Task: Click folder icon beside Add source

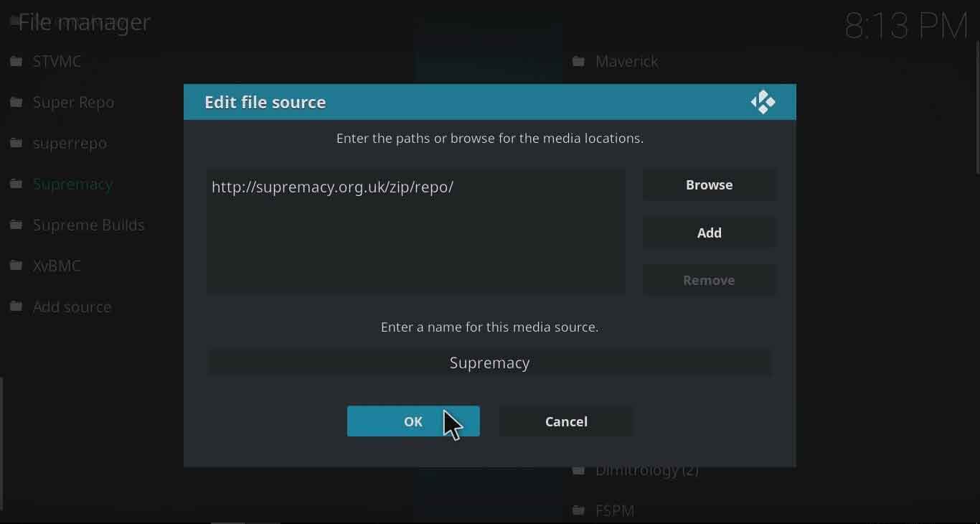Action: (16, 307)
